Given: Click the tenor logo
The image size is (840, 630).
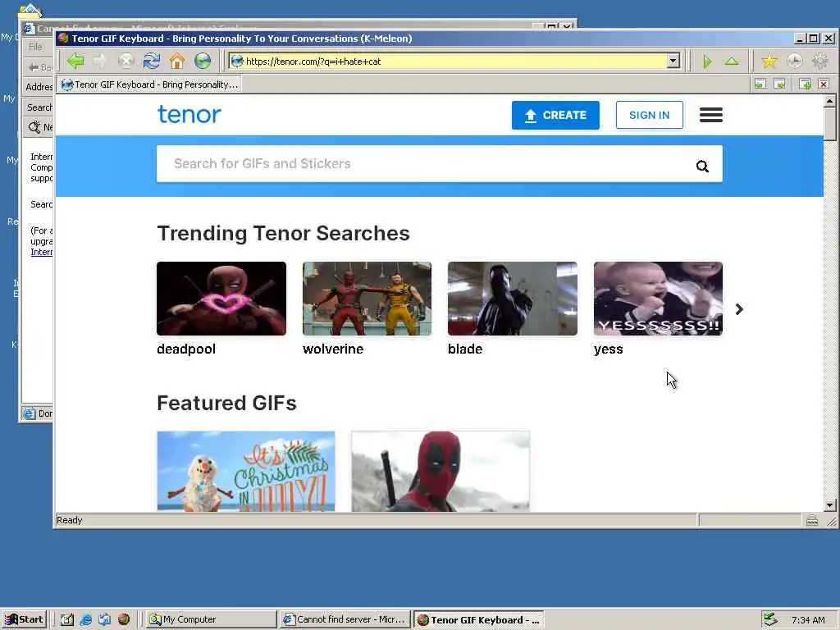Looking at the screenshot, I should click(x=189, y=114).
